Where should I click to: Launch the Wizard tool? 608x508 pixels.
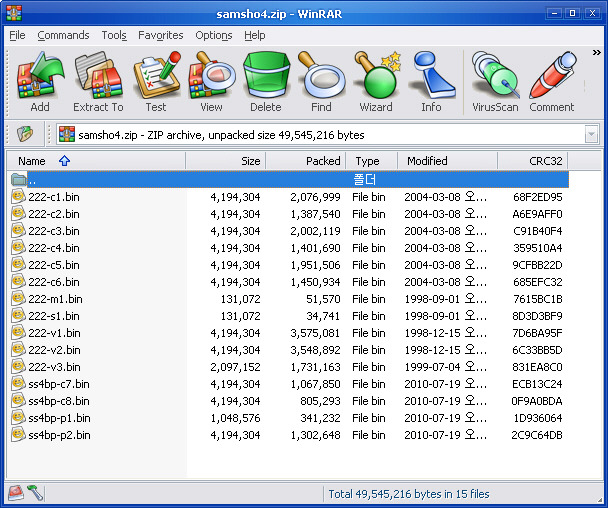click(376, 81)
